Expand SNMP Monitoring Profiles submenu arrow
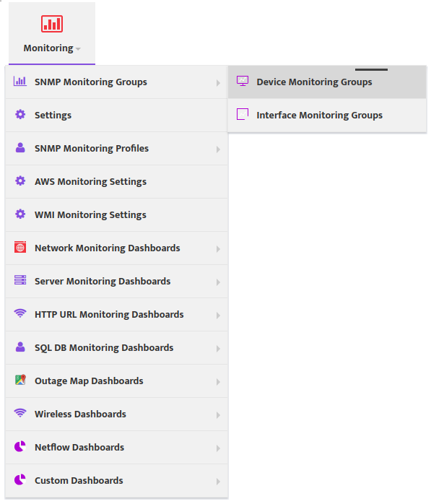The width and height of the screenshot is (431, 504). click(x=218, y=149)
